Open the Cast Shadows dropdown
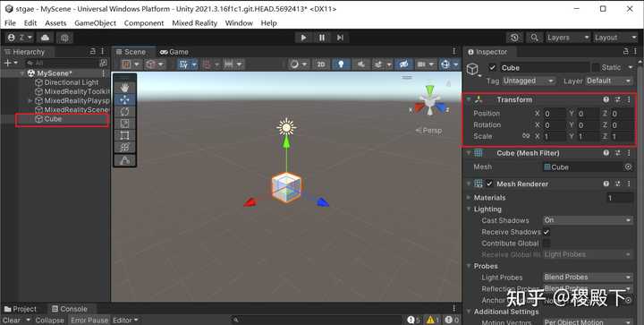The height and width of the screenshot is (325, 644). coord(588,220)
